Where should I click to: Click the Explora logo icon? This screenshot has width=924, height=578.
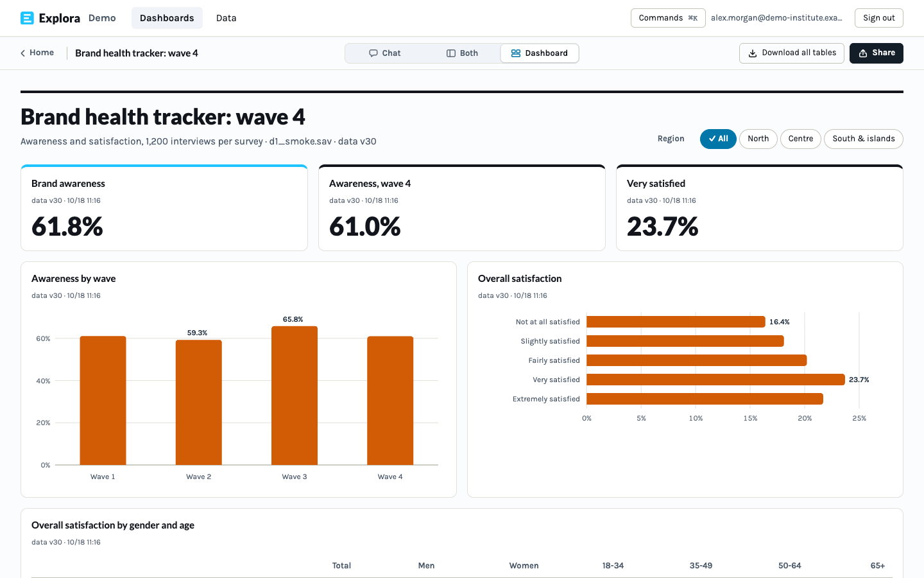coord(27,18)
